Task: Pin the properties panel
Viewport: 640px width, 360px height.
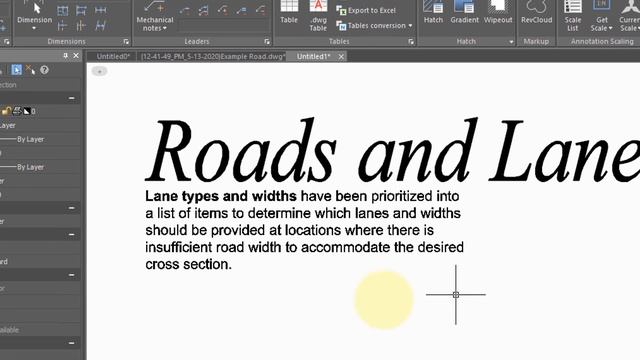Action: pyautogui.click(x=65, y=56)
